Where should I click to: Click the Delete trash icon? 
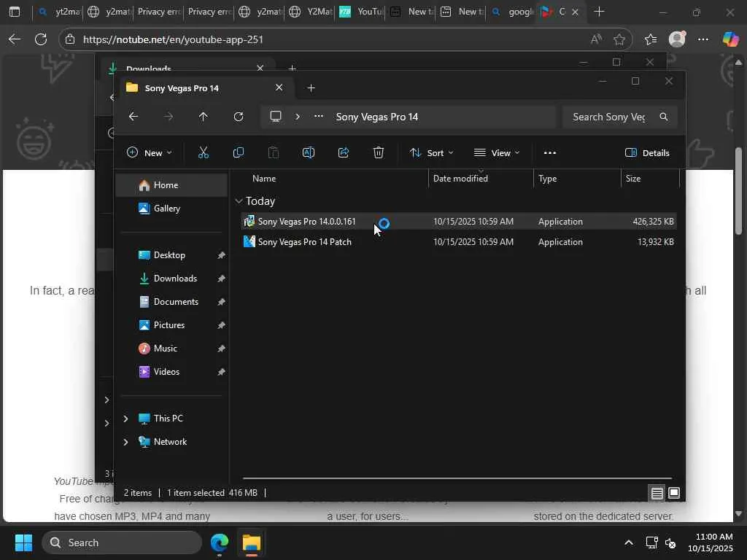point(379,153)
